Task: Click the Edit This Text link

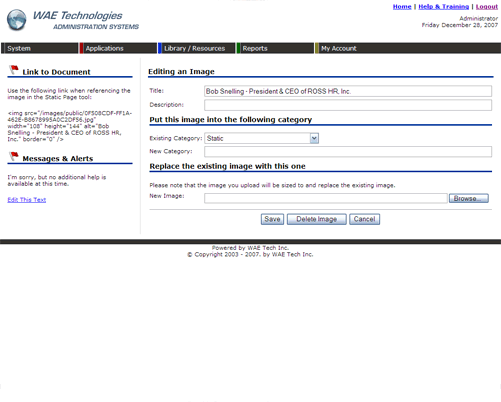Action: click(27, 200)
